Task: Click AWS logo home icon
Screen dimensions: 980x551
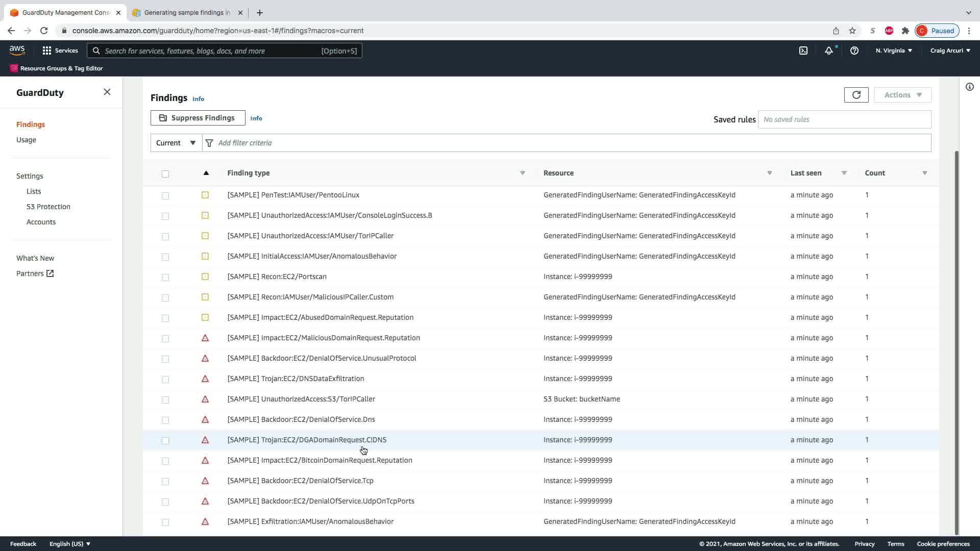Action: point(17,50)
